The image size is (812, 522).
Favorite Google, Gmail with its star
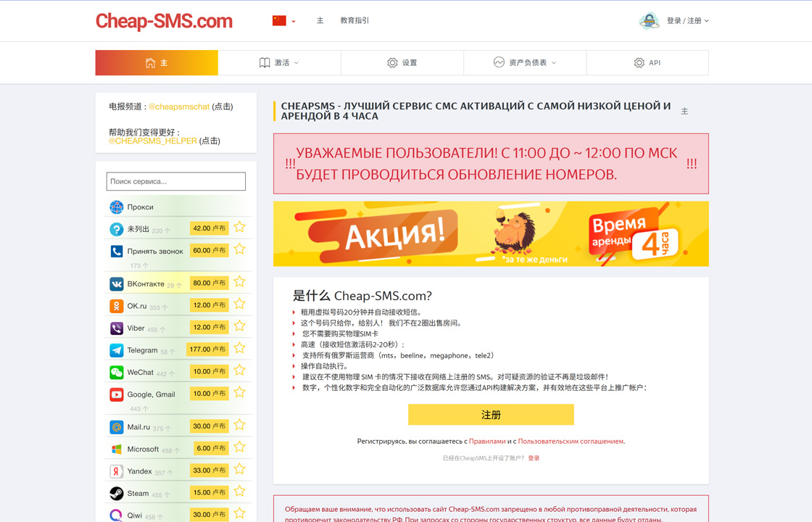coord(239,392)
